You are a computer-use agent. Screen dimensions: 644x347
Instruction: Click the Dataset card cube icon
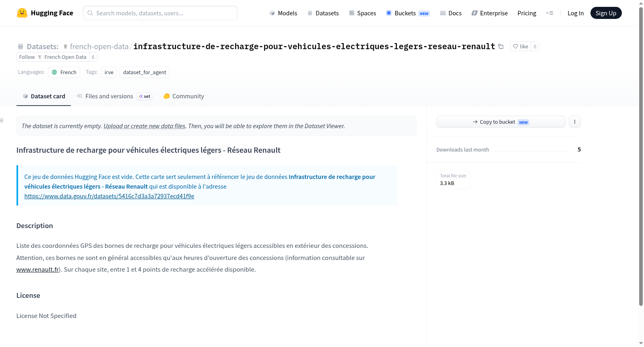click(25, 96)
